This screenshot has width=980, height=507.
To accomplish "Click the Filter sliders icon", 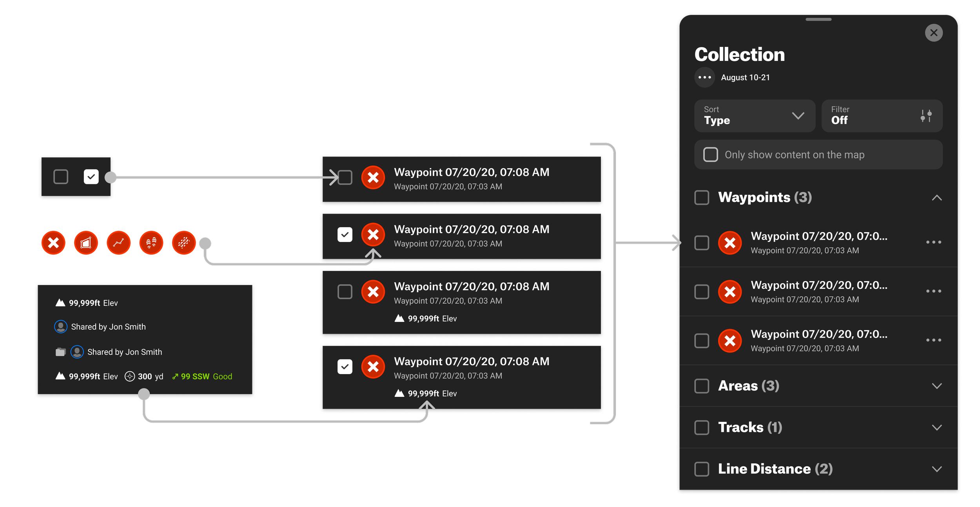I will [x=926, y=116].
